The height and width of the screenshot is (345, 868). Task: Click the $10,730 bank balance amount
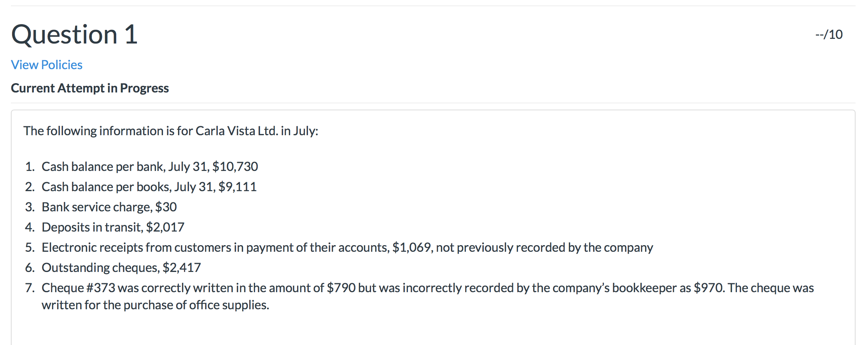click(x=235, y=167)
